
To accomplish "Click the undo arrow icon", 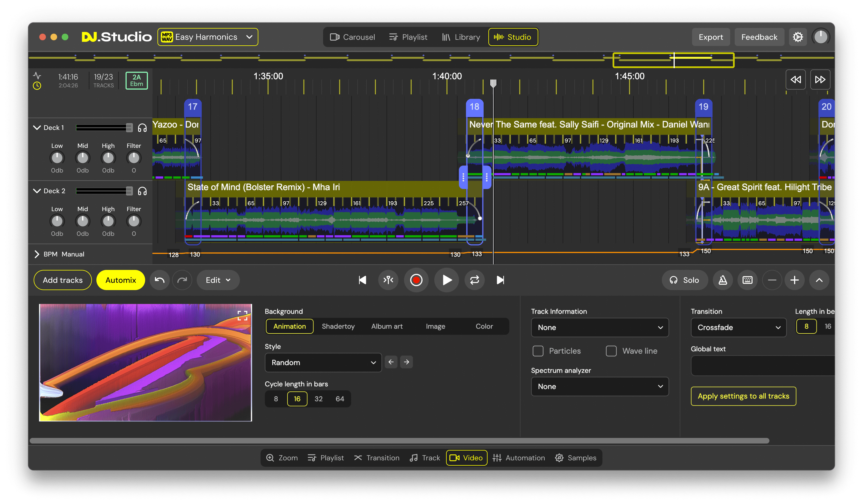I will coord(160,280).
